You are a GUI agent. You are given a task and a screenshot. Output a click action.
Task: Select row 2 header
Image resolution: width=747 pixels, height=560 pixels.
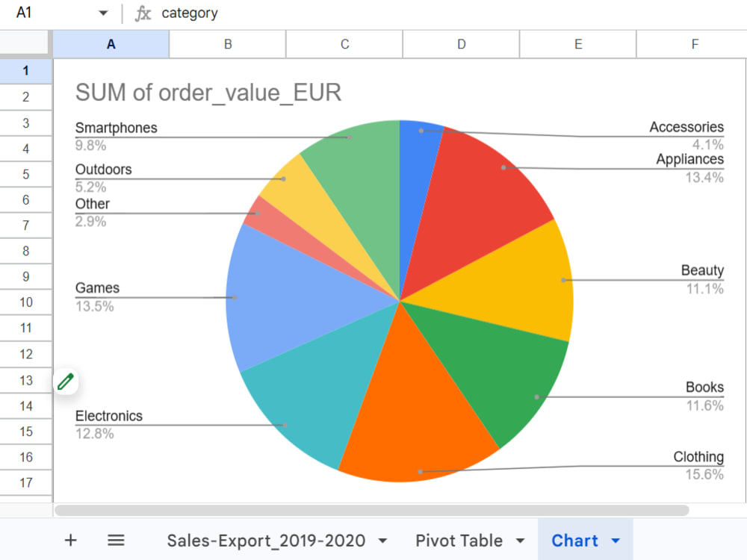(x=25, y=97)
